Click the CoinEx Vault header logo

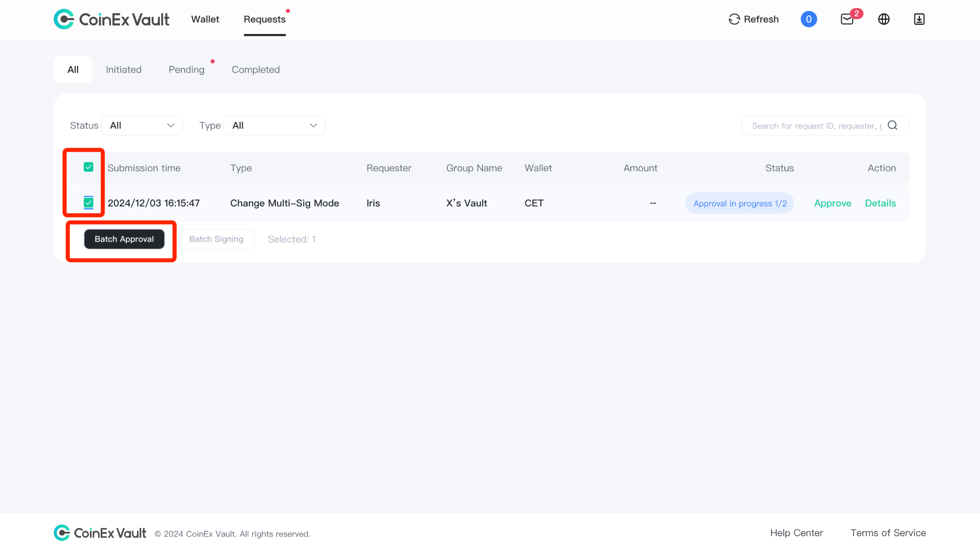(111, 19)
